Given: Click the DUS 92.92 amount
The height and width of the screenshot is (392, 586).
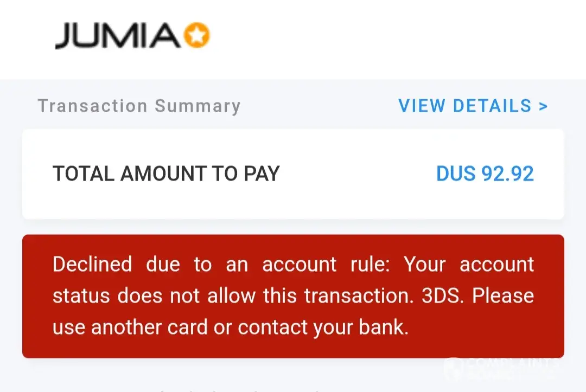Looking at the screenshot, I should (485, 173).
